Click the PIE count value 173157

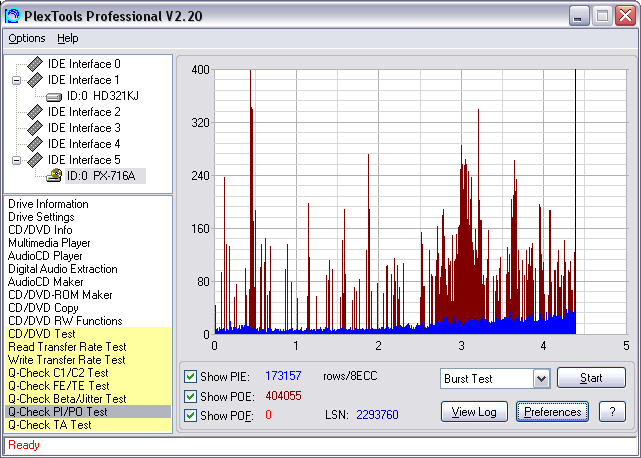pos(283,376)
